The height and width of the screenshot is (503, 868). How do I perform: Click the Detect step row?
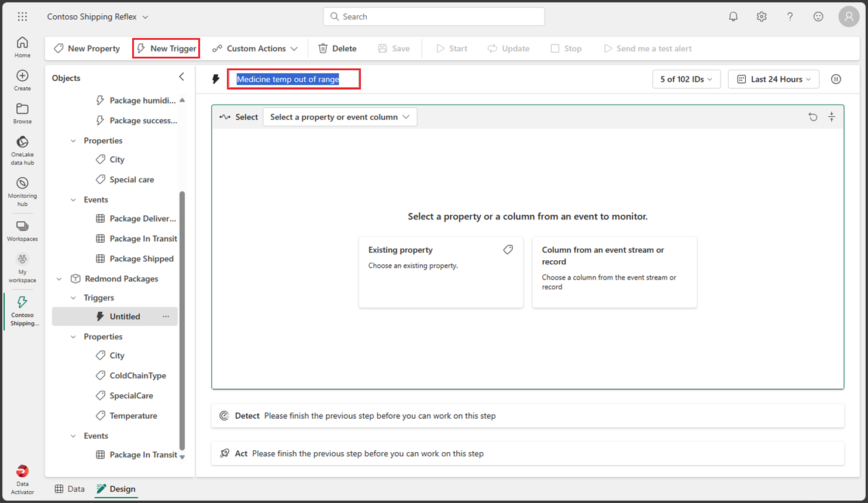pos(528,416)
